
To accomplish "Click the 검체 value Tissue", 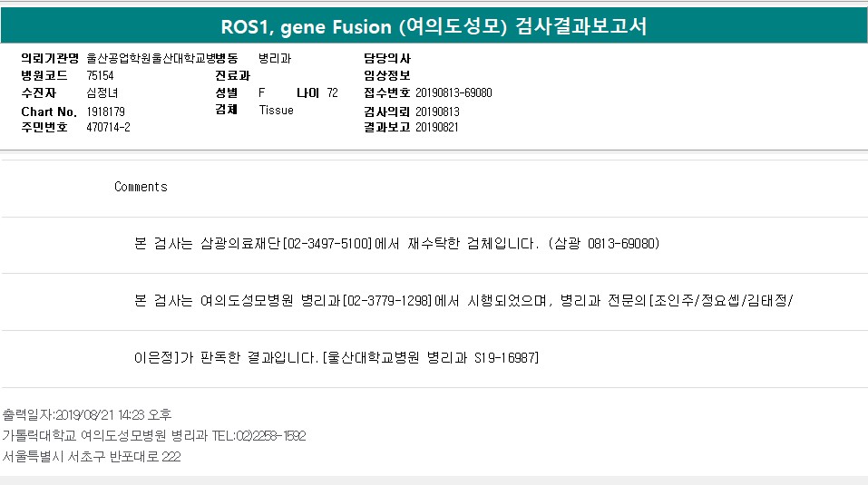I will [x=276, y=110].
